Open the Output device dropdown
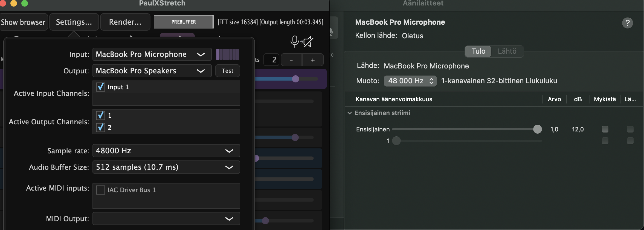 152,71
